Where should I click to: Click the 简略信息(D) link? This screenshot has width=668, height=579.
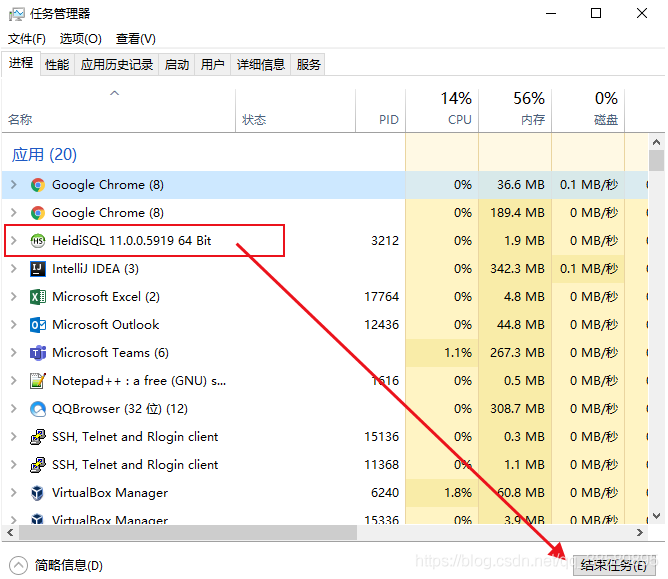coord(69,566)
